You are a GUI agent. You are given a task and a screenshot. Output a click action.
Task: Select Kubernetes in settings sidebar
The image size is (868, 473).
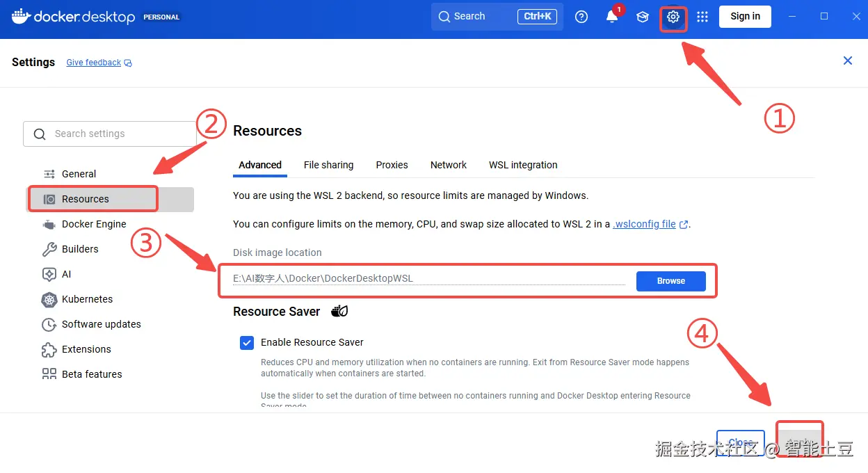tap(111, 299)
